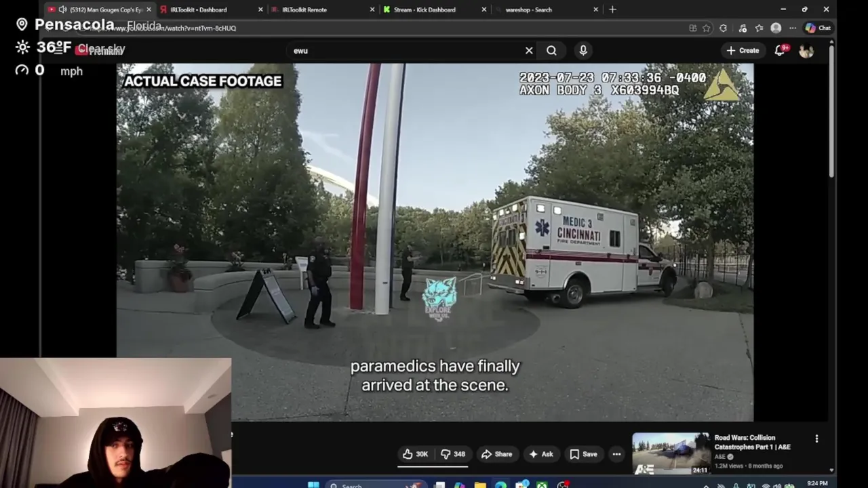Screen dimensions: 868x488
Task: Save the video to a playlist
Action: click(583, 454)
